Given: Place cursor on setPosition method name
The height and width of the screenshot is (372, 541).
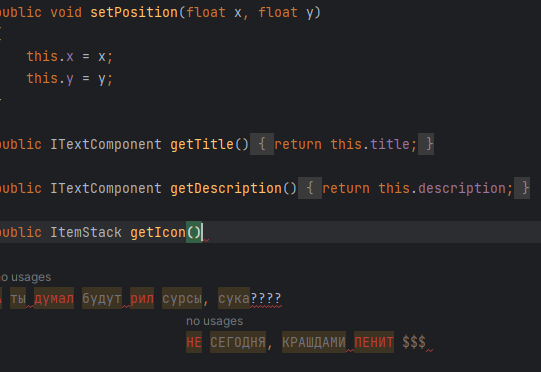Looking at the screenshot, I should (134, 12).
